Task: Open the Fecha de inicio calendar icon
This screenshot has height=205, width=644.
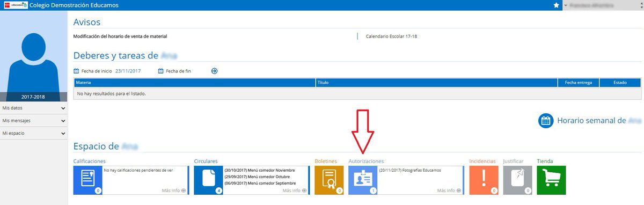Action: click(76, 71)
